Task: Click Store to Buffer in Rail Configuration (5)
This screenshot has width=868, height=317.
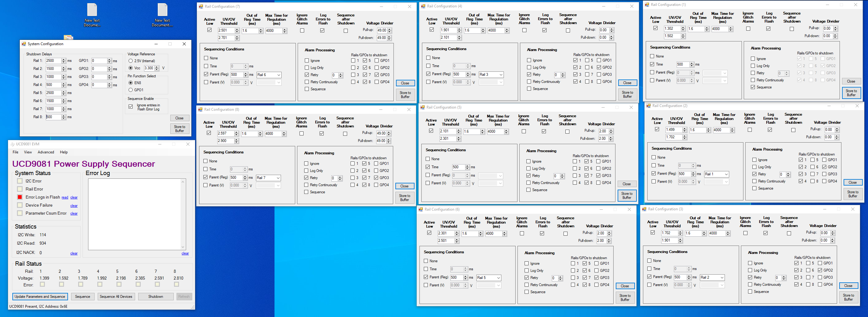Action: coord(627,195)
